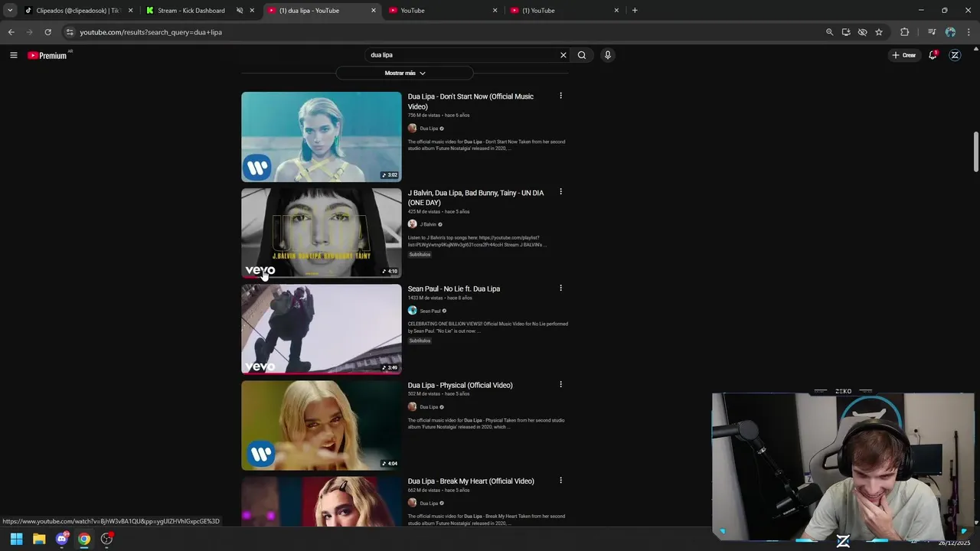This screenshot has height=551, width=980.
Task: Run the search with magnifier button
Action: [582, 55]
